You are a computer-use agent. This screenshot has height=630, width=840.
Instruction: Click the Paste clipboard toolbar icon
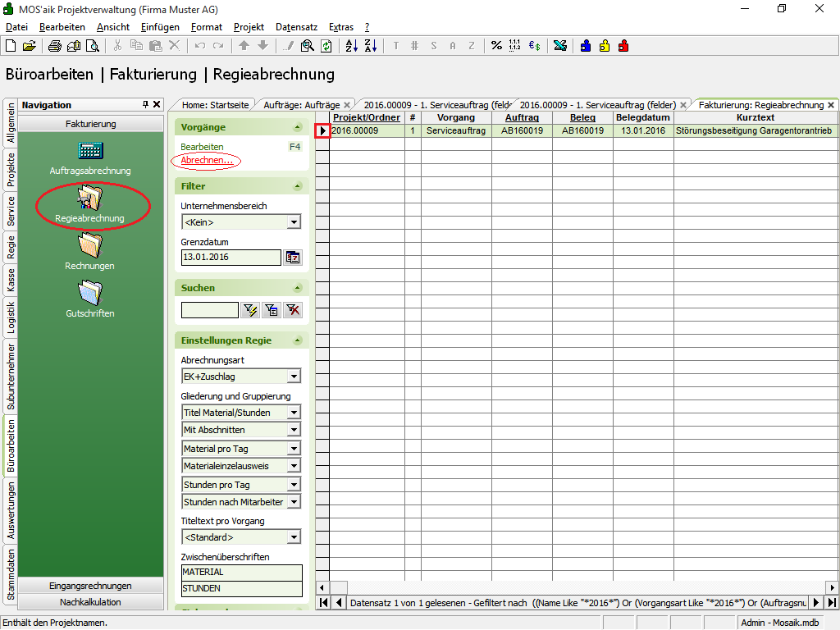coord(155,46)
